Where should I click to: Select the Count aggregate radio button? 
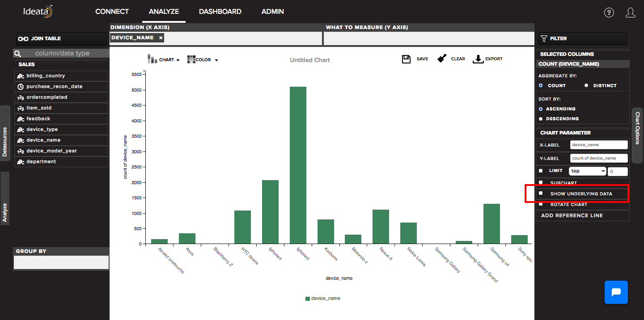pyautogui.click(x=541, y=85)
